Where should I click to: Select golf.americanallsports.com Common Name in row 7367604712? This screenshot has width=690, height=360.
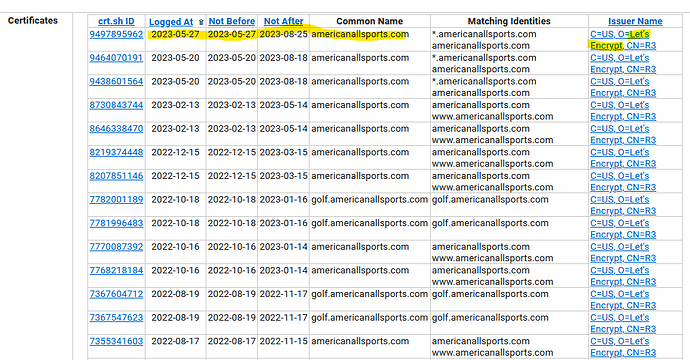pos(370,294)
